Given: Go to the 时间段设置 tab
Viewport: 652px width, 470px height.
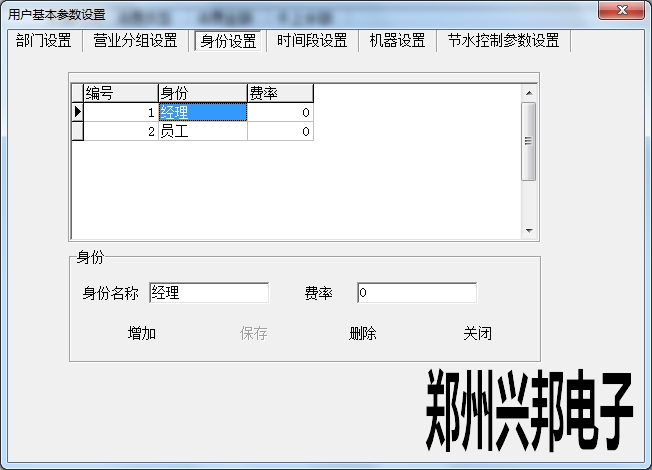Looking at the screenshot, I should point(312,41).
